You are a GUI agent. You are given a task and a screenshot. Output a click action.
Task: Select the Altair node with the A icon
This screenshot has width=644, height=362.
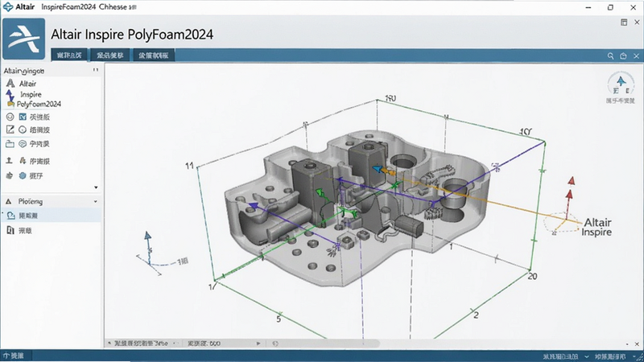(22, 84)
